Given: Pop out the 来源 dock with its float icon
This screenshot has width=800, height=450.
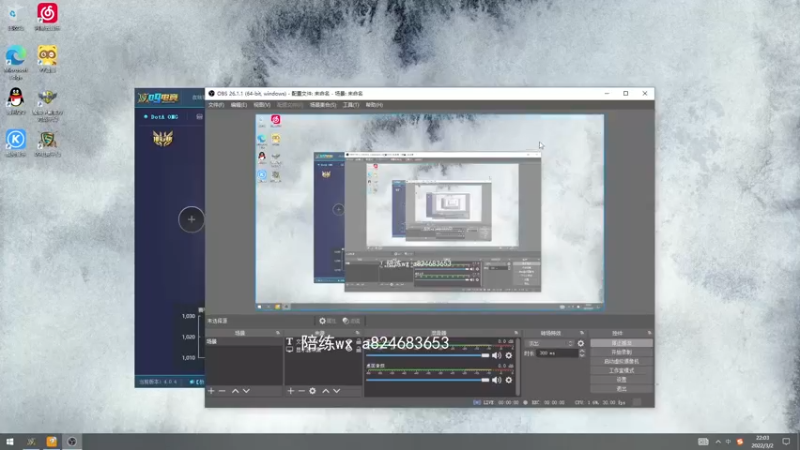Looking at the screenshot, I should [358, 333].
